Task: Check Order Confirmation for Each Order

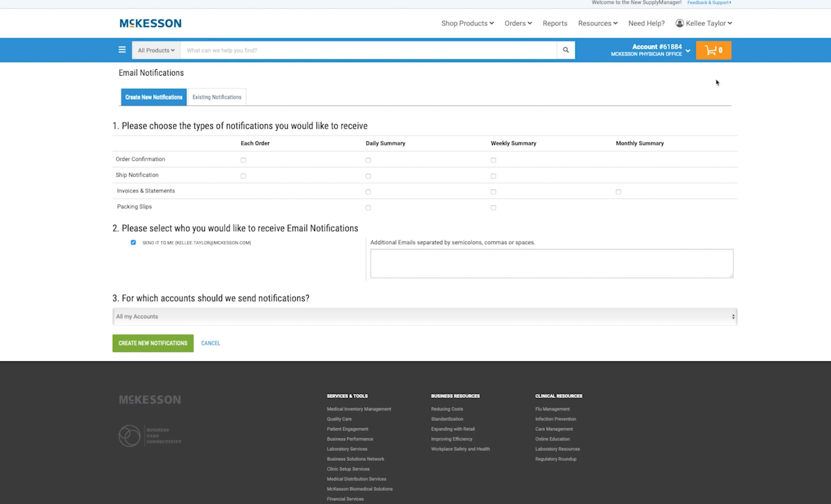Action: tap(243, 160)
